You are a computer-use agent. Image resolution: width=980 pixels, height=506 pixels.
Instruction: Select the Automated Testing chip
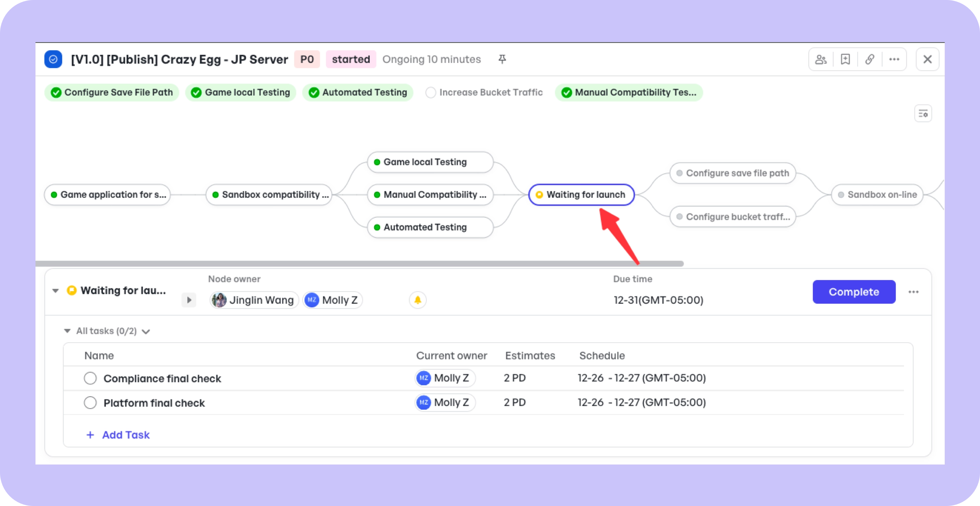coord(357,92)
